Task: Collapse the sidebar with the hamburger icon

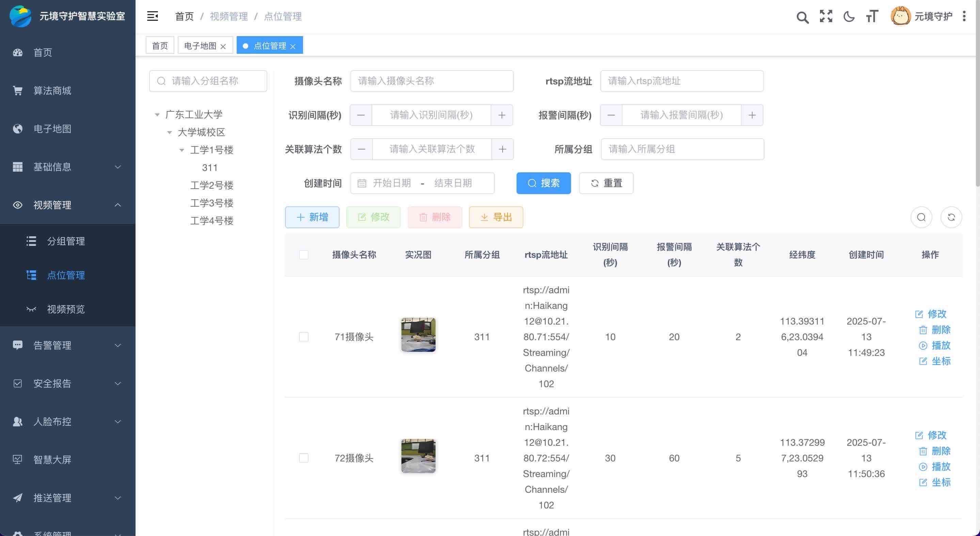Action: pyautogui.click(x=153, y=16)
